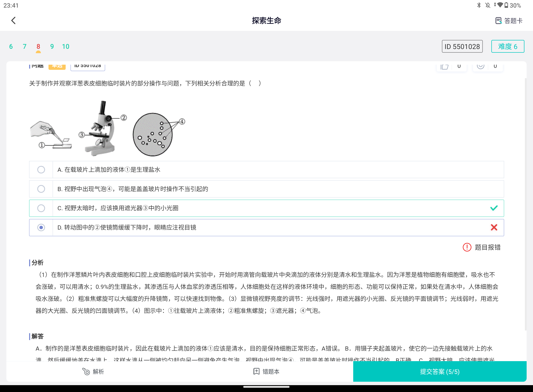Click the back arrow to exit
Image resolution: width=533 pixels, height=392 pixels.
click(14, 21)
